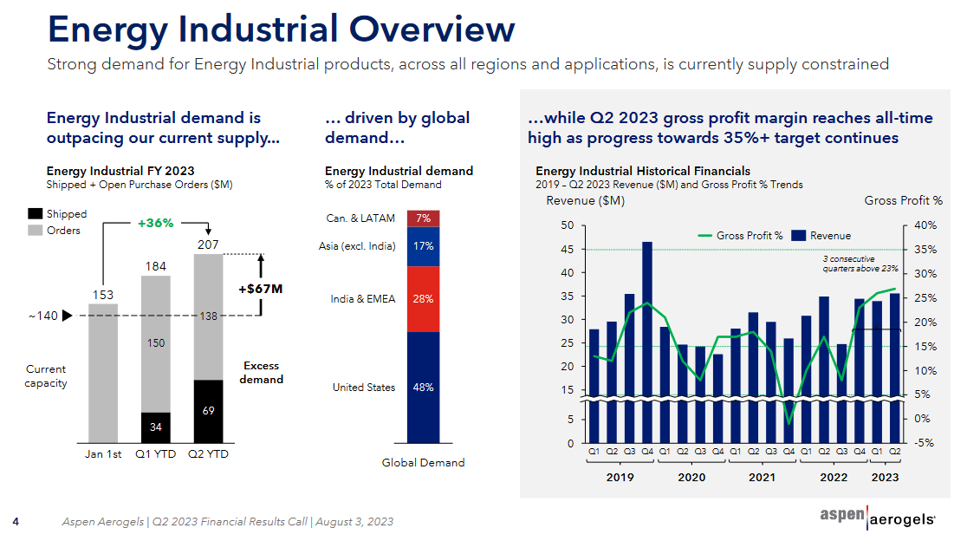The image size is (980, 541).
Task: Click the black triangle beside ~140 label
Action: [67, 316]
